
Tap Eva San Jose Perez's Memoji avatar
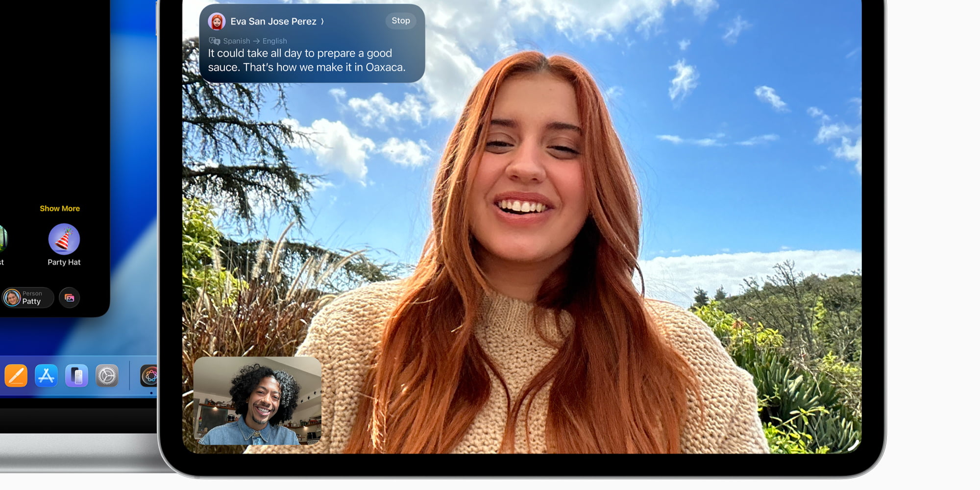[217, 22]
